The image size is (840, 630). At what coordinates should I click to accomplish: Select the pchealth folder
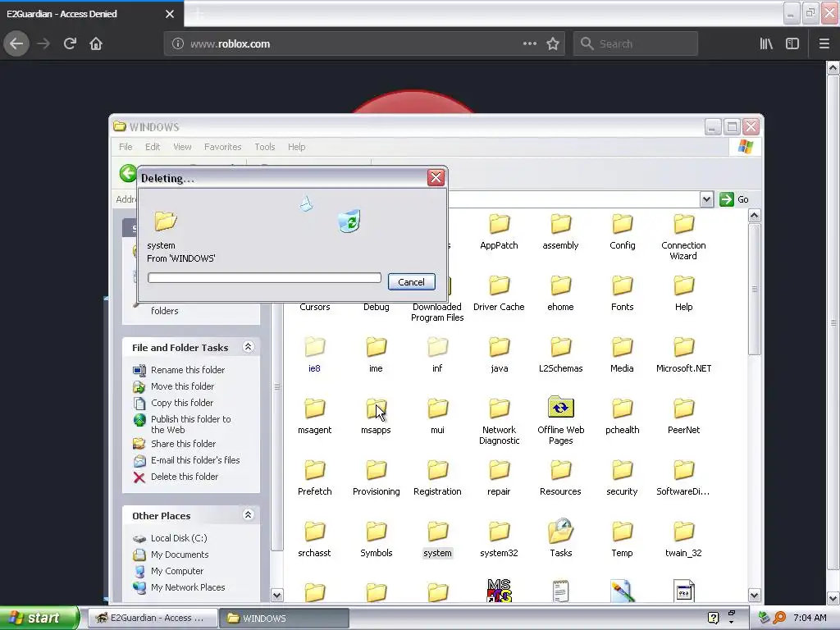622,417
